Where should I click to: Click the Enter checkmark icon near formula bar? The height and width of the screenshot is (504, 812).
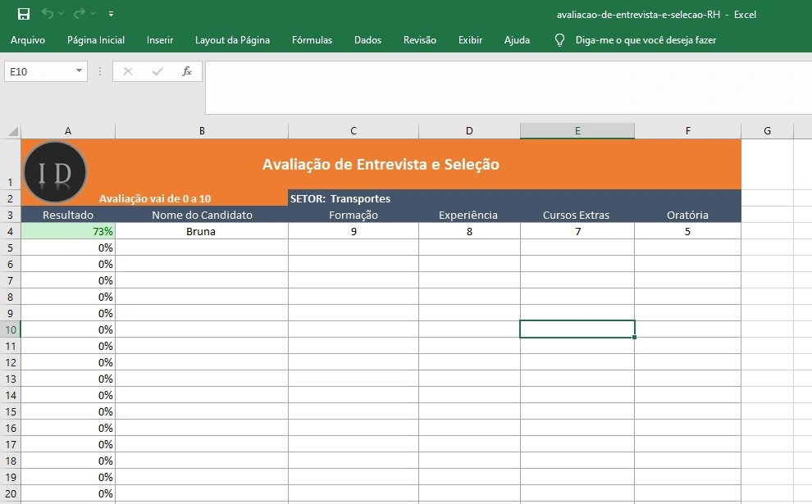pyautogui.click(x=156, y=71)
